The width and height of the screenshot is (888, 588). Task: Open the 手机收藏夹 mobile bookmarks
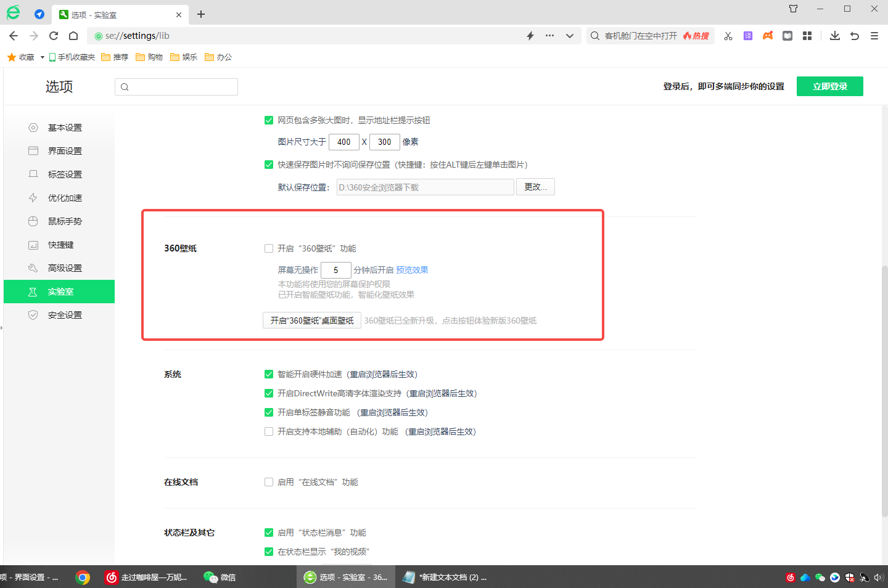(72, 57)
